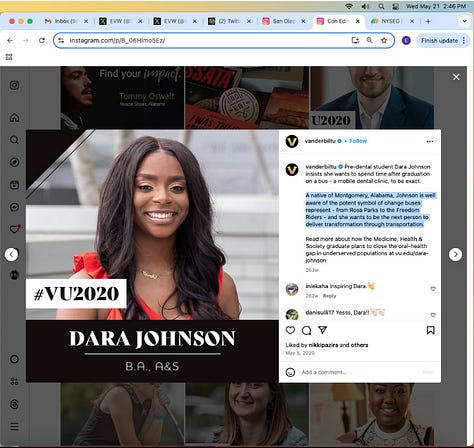Open the Notifications heart in the sidebar
Screen dimensions: 474x448
point(14,229)
